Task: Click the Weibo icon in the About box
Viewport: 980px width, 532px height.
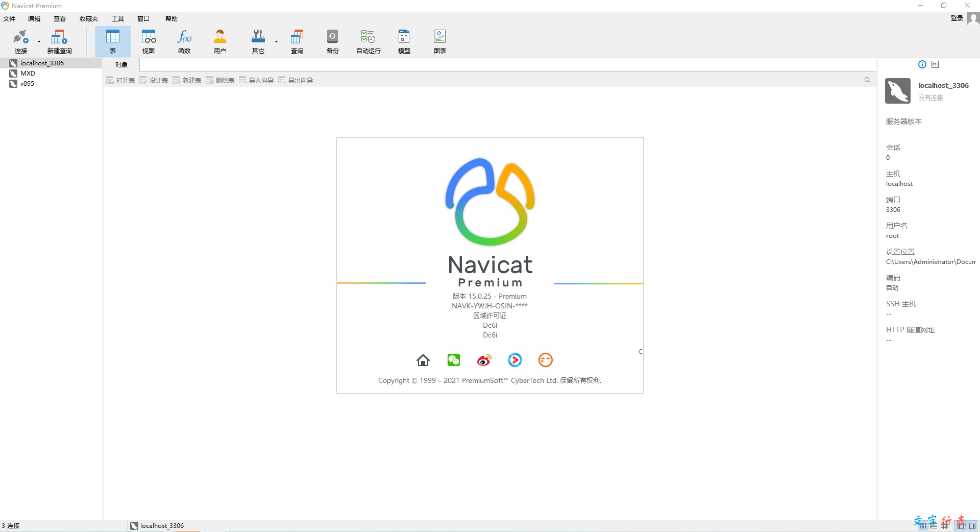Action: [x=484, y=360]
